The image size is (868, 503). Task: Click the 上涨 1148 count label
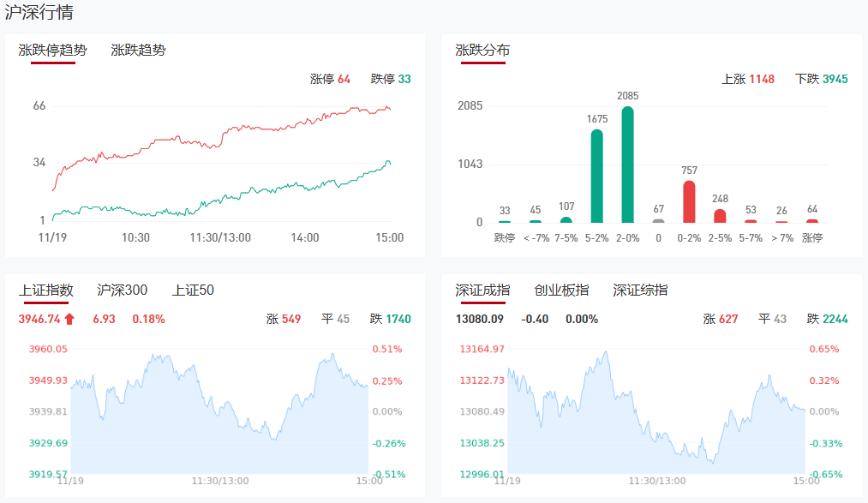pyautogui.click(x=748, y=79)
